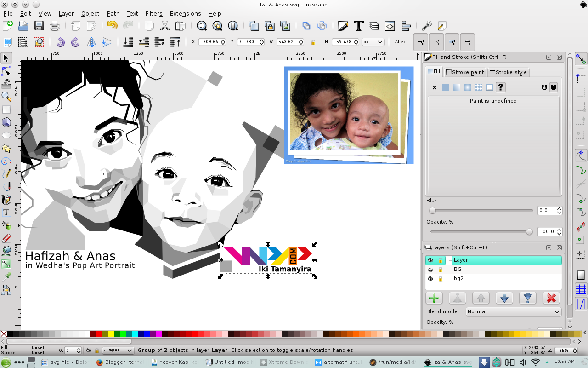
Task: Toggle grid display in snap bar
Action: coord(581,289)
